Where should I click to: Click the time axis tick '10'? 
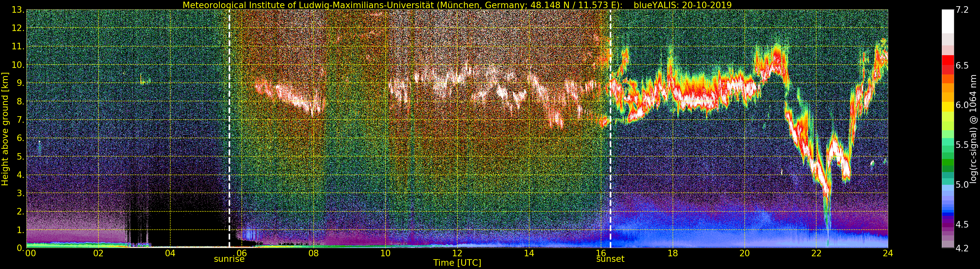385,253
